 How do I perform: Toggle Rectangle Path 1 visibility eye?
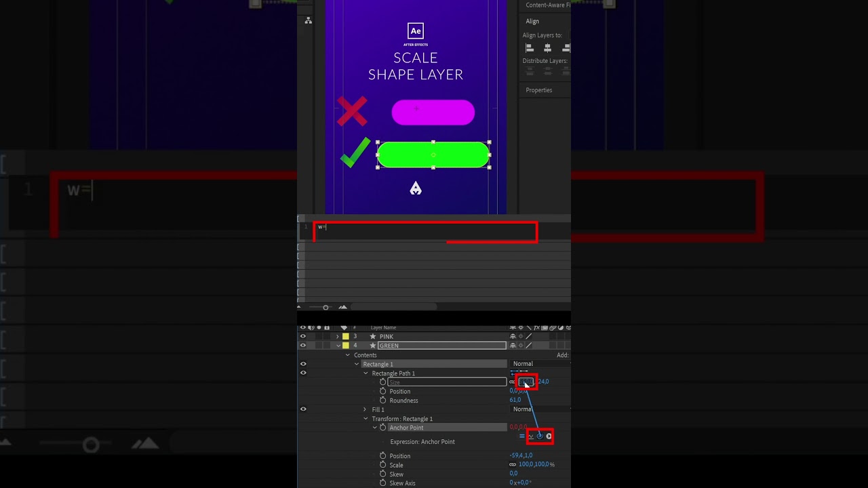coord(303,373)
